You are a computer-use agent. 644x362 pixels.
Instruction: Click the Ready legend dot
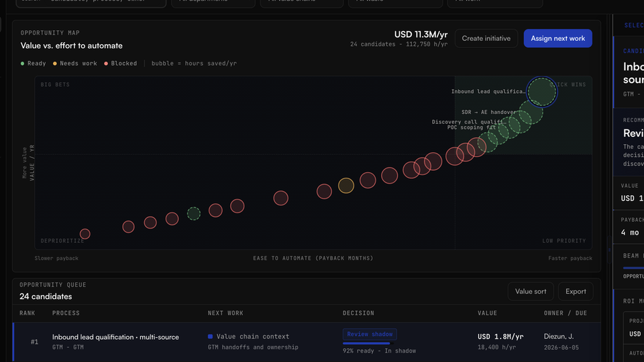pyautogui.click(x=23, y=64)
